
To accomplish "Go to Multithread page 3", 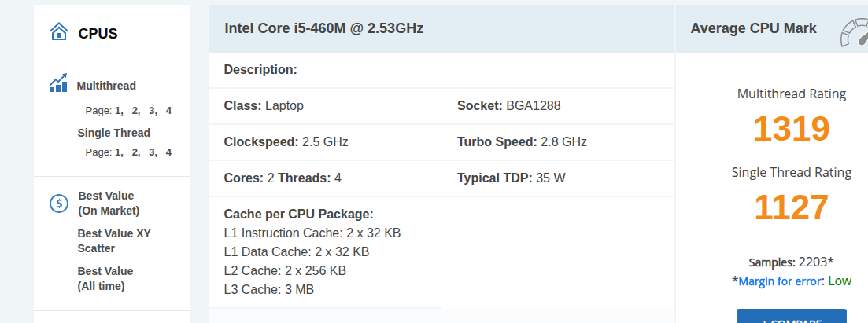I will pyautogui.click(x=153, y=110).
